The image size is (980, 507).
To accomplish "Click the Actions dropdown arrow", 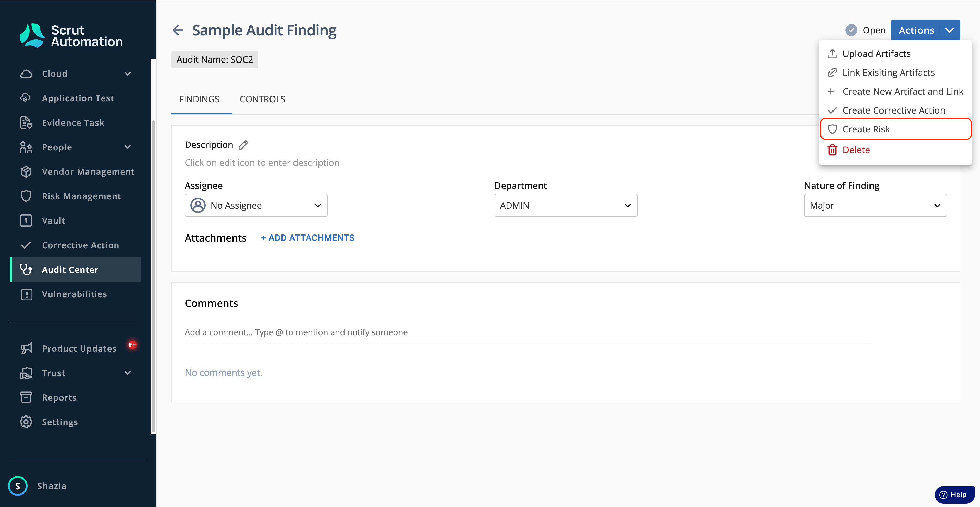I will point(950,30).
